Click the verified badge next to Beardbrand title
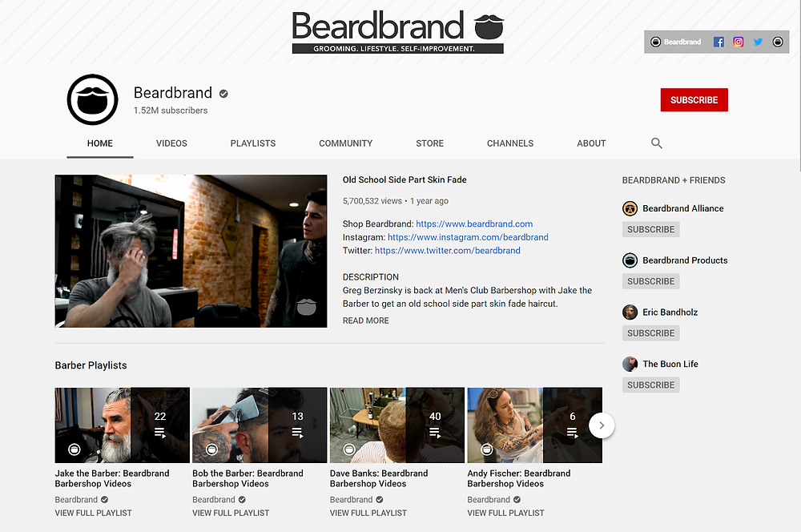Viewport: 801px width, 532px height. [223, 94]
